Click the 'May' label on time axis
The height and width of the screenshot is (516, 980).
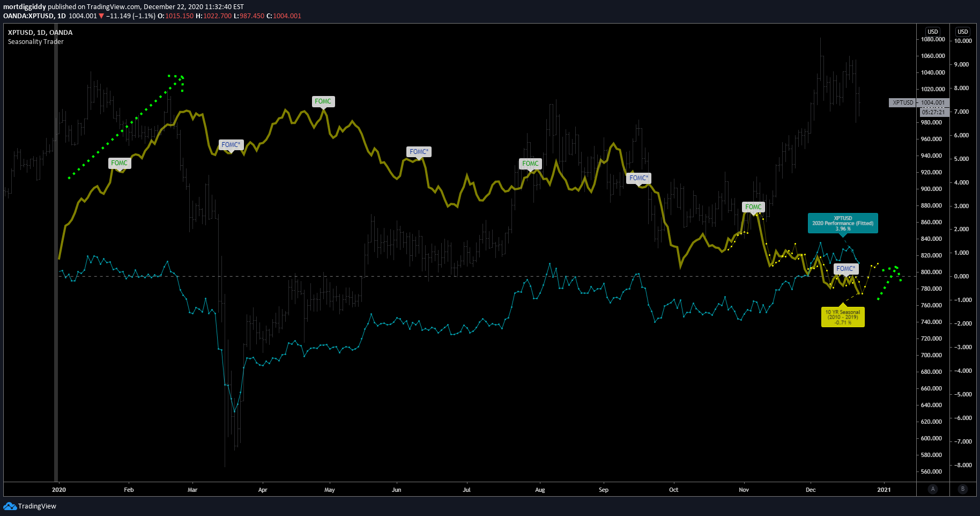tap(330, 490)
